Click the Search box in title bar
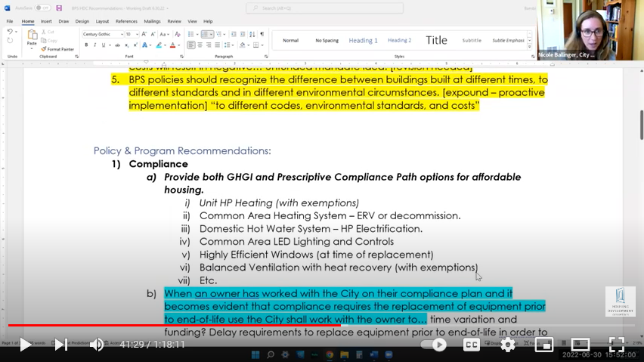Viewport: 644px width, 362px height. pos(324,8)
